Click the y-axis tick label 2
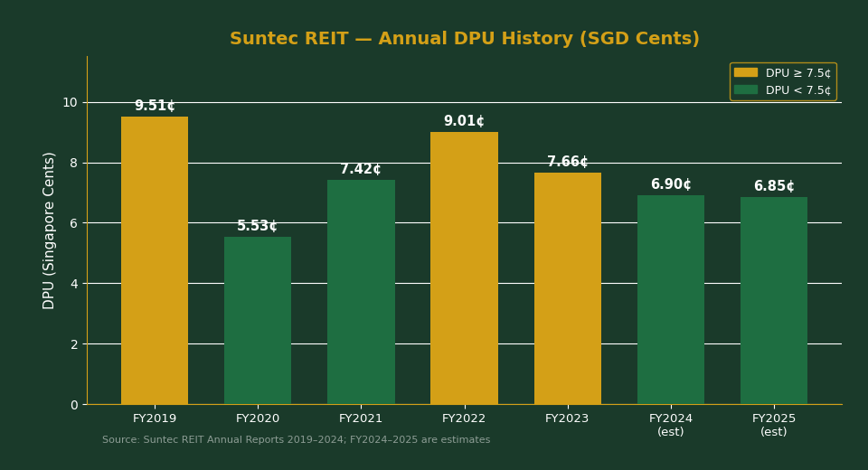 [x=74, y=344]
